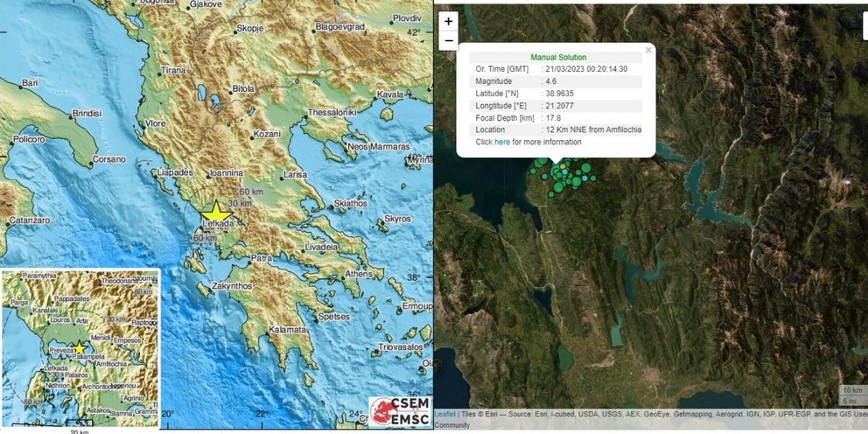Click the Skiathos island label
The width and height of the screenshot is (868, 434).
pyautogui.click(x=351, y=204)
